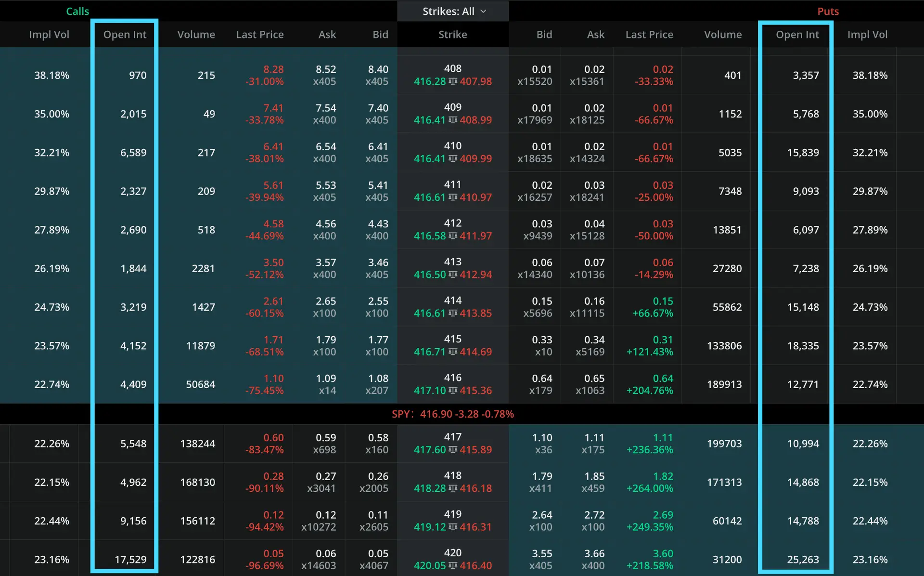Screen dimensions: 924x576
Task: Click the calls Impl Vol column header
Action: 49,35
